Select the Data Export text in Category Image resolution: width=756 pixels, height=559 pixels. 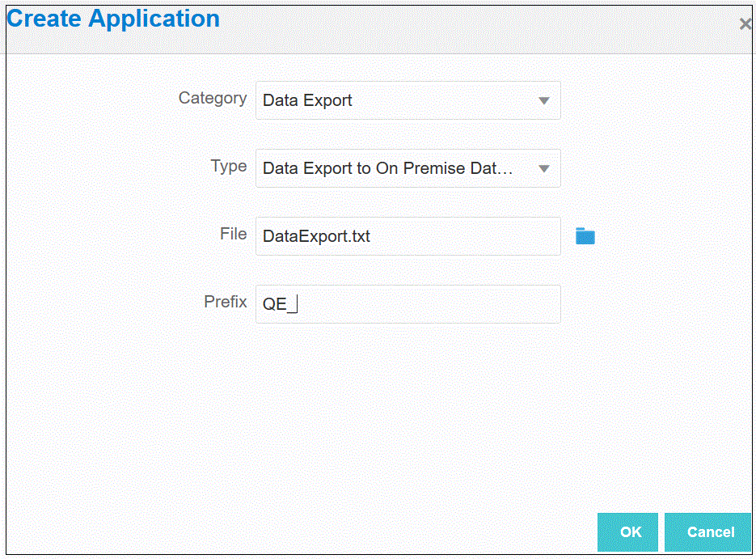(307, 101)
